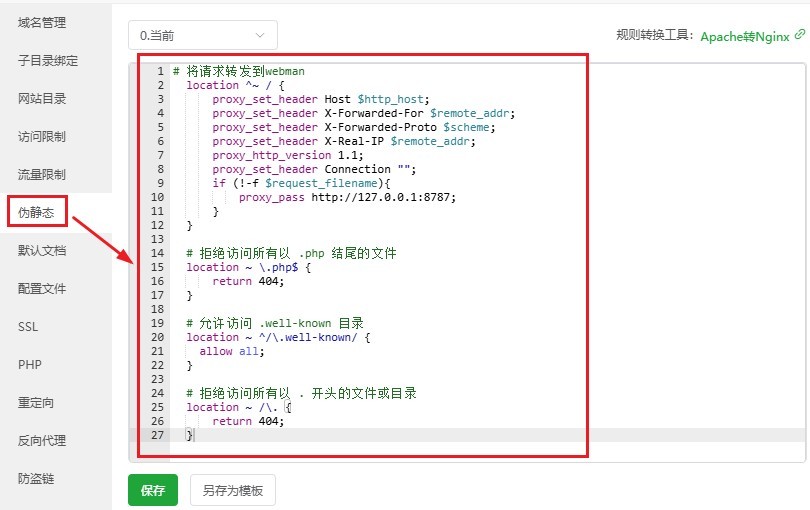
Task: Open the 反向代理 tab
Action: 42,441
